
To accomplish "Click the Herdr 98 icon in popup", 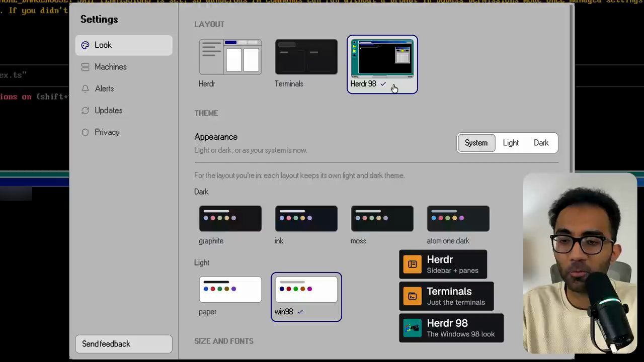I will [x=413, y=328].
